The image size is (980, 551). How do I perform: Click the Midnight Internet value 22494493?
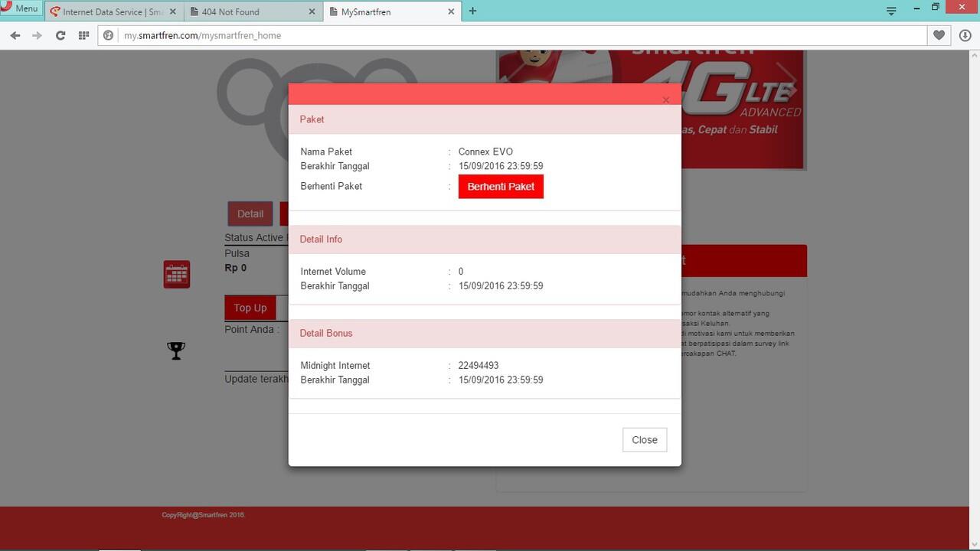(479, 366)
